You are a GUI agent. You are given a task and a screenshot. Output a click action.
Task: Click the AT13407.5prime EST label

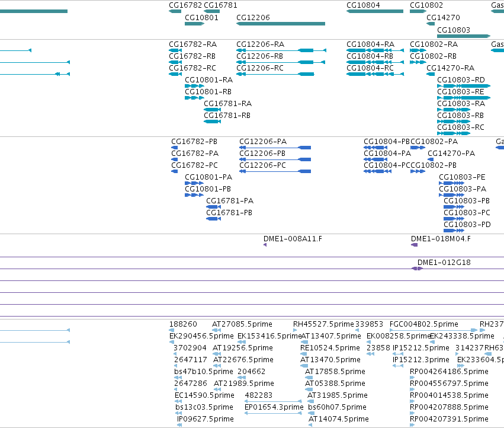(331, 336)
